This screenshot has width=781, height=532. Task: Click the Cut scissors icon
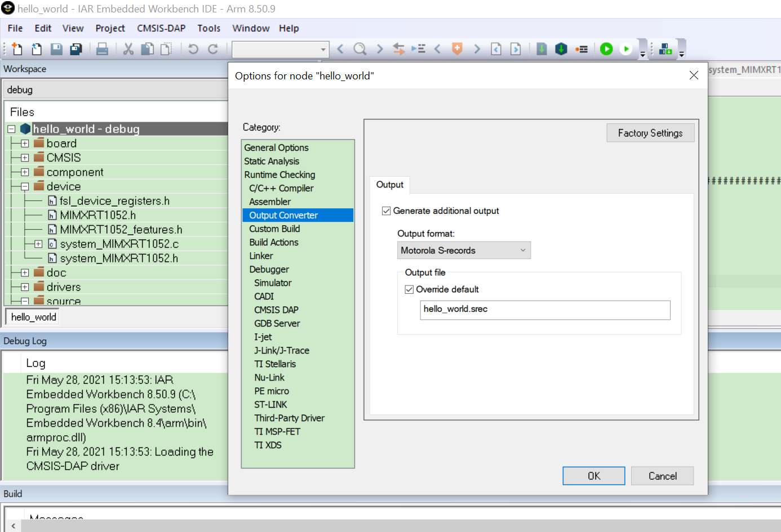click(128, 49)
